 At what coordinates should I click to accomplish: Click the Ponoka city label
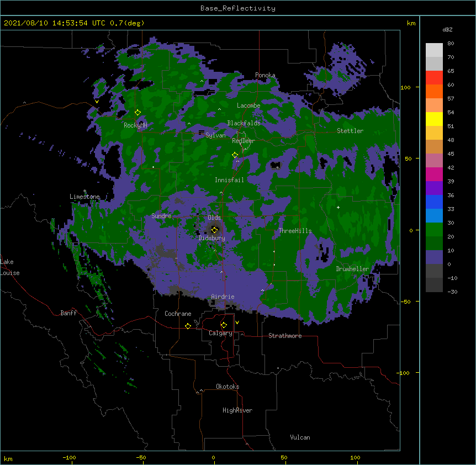click(x=265, y=75)
